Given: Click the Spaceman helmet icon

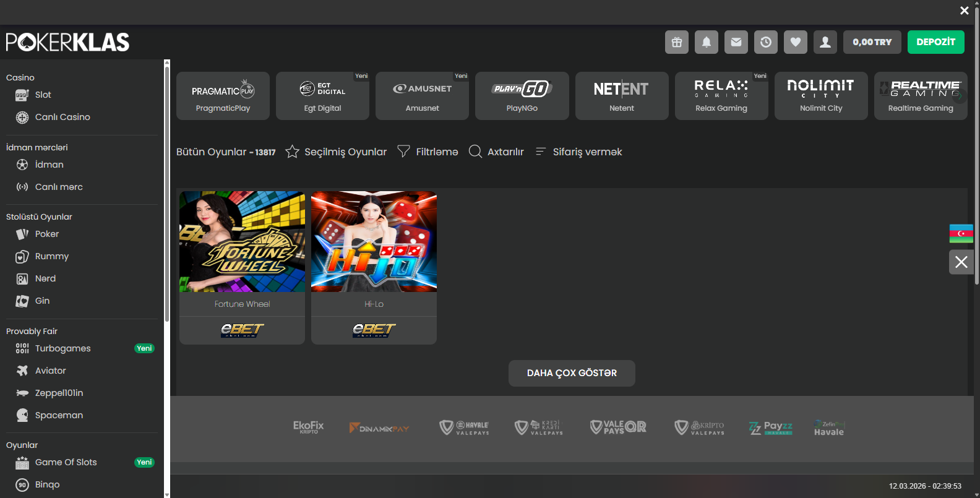Looking at the screenshot, I should pyautogui.click(x=22, y=415).
